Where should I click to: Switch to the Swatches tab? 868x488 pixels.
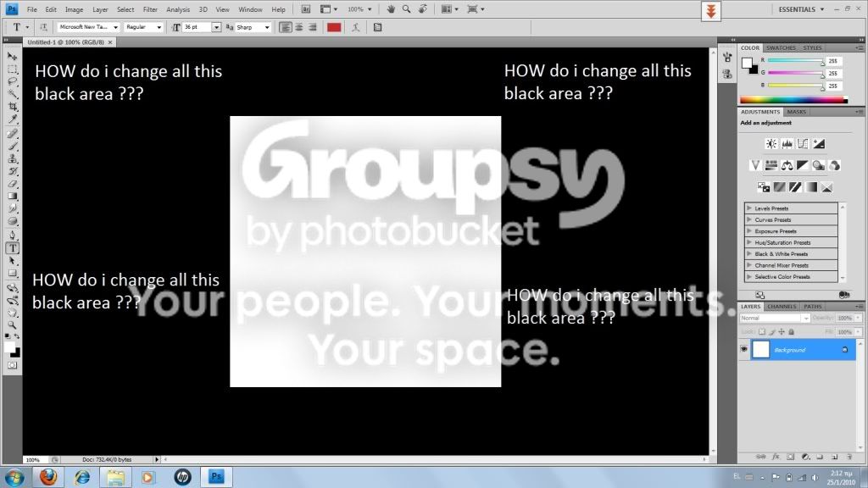point(781,48)
